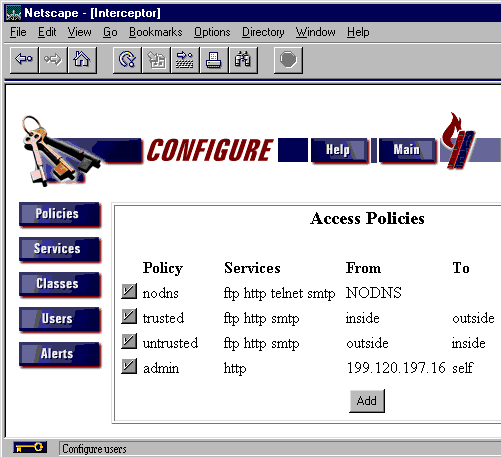Viewport: 501px width, 457px height.
Task: Click the Main button in banner
Action: 407,150
